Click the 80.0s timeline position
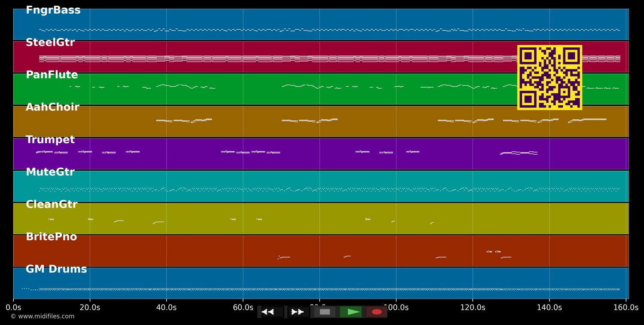This screenshot has width=644, height=325. click(x=320, y=307)
